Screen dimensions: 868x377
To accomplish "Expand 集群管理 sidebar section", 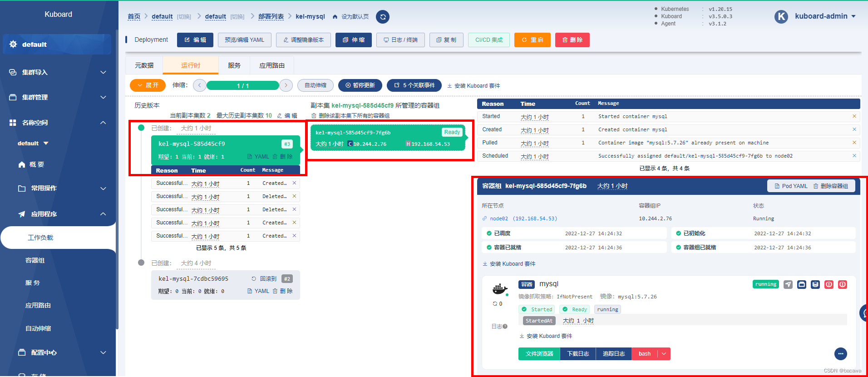I will click(57, 97).
